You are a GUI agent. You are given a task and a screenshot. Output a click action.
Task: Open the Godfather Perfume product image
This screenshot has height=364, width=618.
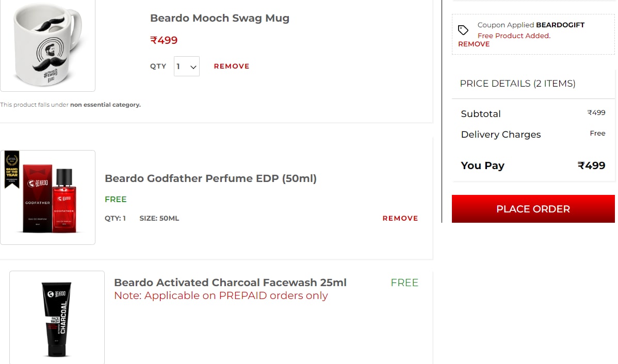(47, 197)
